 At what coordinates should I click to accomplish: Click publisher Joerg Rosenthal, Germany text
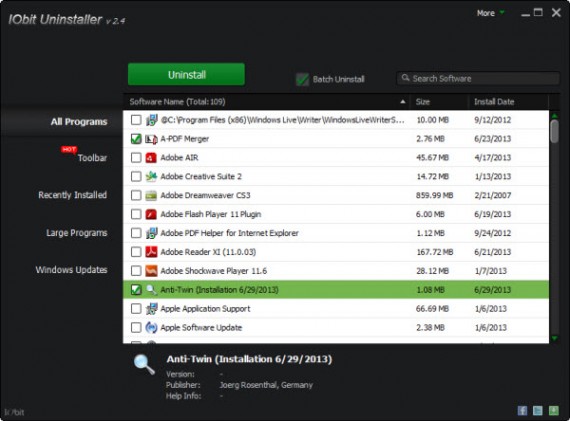pyautogui.click(x=266, y=385)
